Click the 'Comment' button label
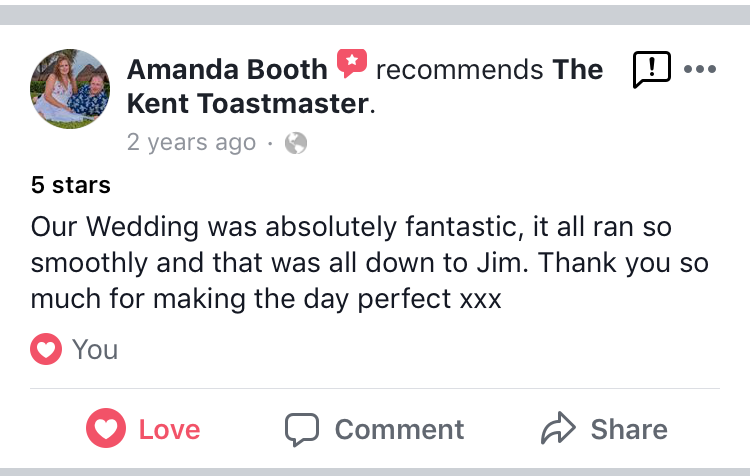Image resolution: width=750 pixels, height=476 pixels. tap(399, 429)
